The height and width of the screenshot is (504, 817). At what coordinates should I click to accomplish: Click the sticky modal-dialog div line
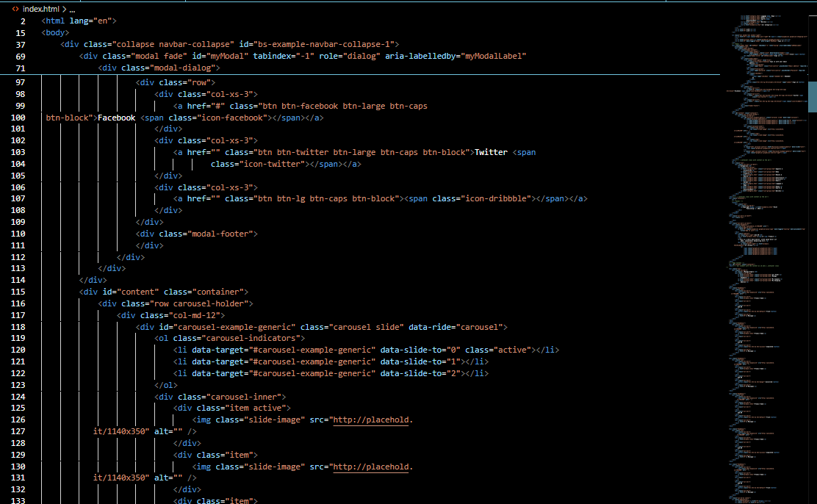pyautogui.click(x=159, y=68)
